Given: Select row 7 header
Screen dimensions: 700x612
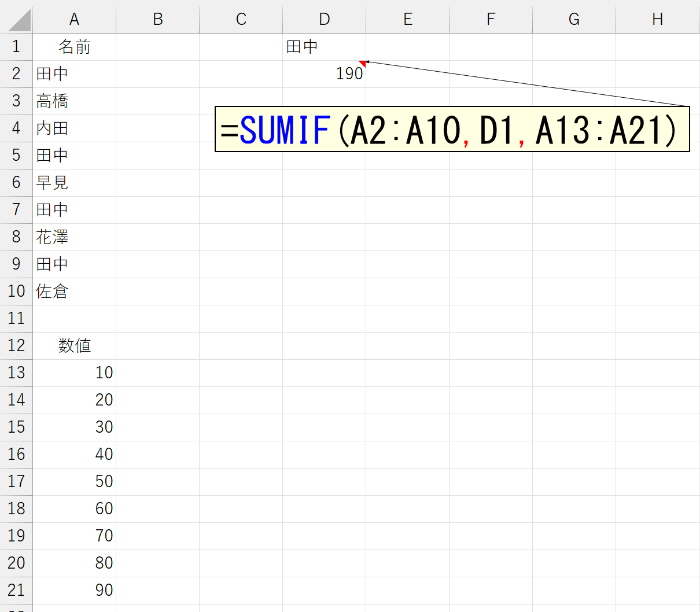Looking at the screenshot, I should coord(16,210).
